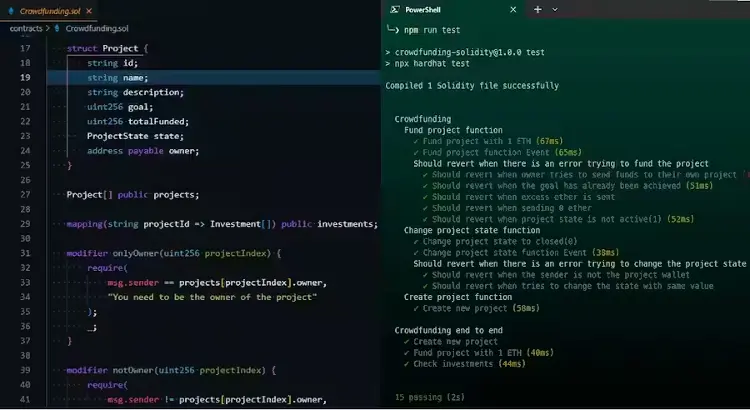Close the Crowdfunding.sol tab
The image size is (750, 410).
click(88, 11)
